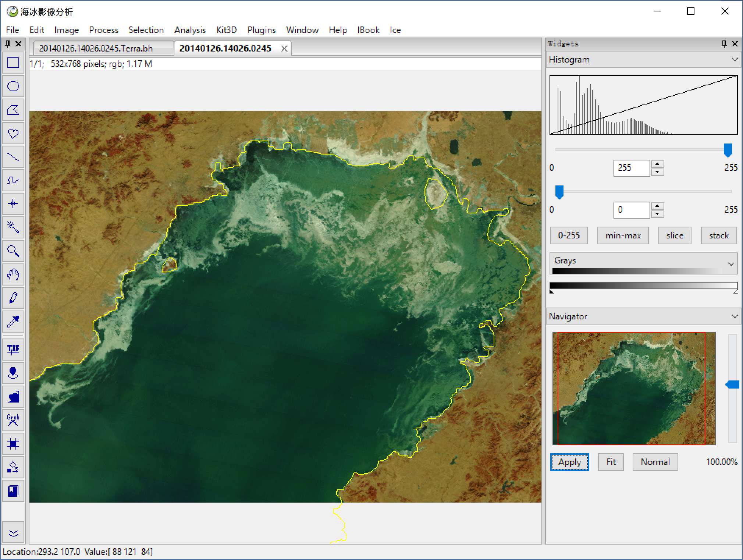Switch to the 20140126.14026.0245.Terra.bh tab

click(x=96, y=48)
